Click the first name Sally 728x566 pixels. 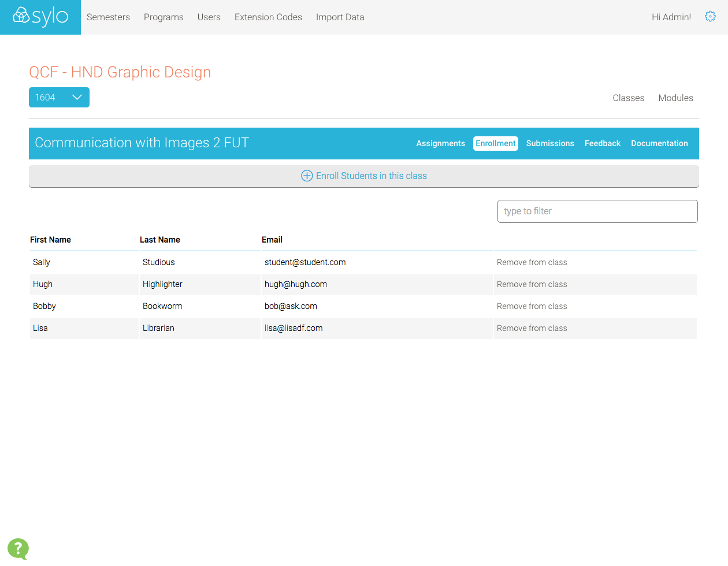coord(42,262)
